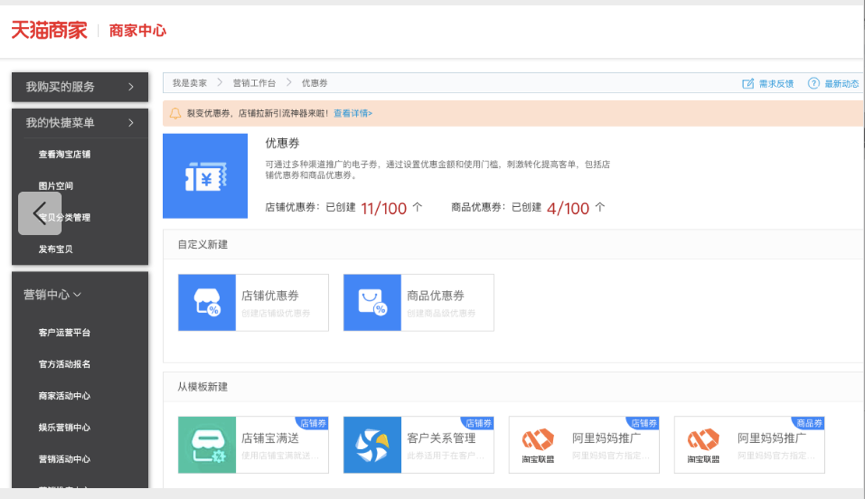Click the 天猫商家 logo
Viewport: 865px width, 499px height.
click(49, 30)
